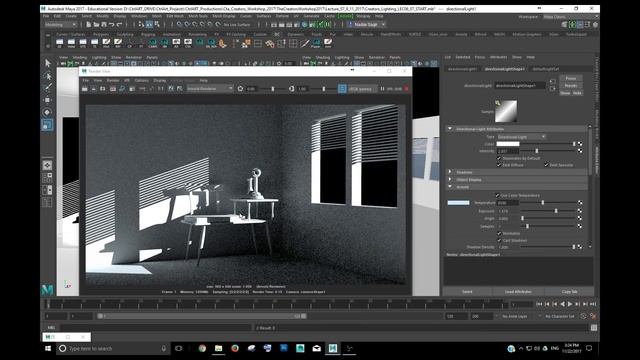Choose the Lasso select tool
This screenshot has height=360, width=640.
pos(48,76)
